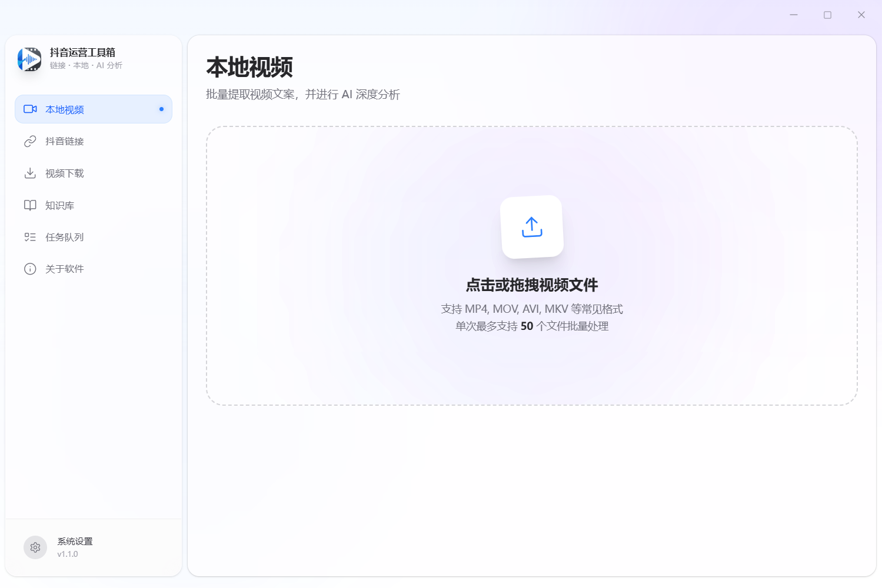Click the v1.1.0 version text
This screenshot has width=882, height=588.
click(68, 554)
